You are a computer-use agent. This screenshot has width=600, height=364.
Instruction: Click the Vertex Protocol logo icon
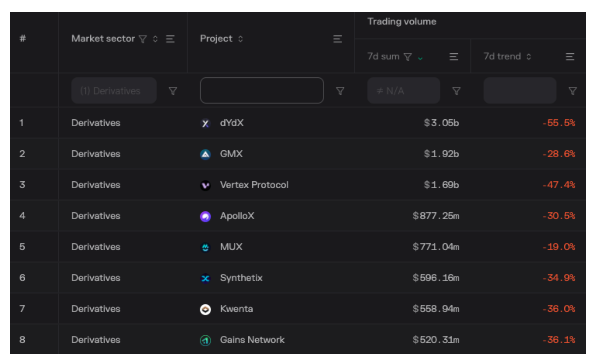pyautogui.click(x=205, y=185)
